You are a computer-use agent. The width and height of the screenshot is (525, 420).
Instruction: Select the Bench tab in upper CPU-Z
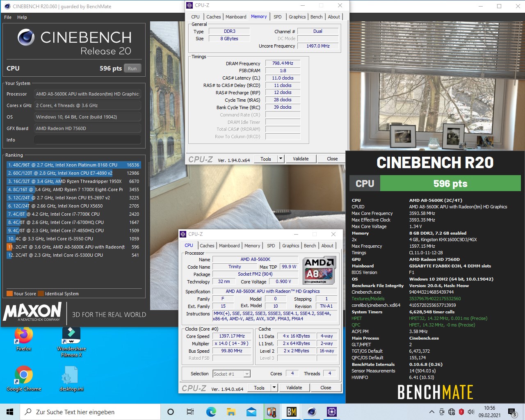tap(316, 17)
